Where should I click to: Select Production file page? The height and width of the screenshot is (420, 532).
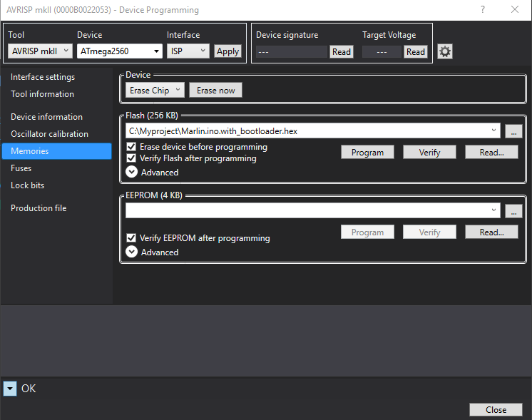click(39, 208)
